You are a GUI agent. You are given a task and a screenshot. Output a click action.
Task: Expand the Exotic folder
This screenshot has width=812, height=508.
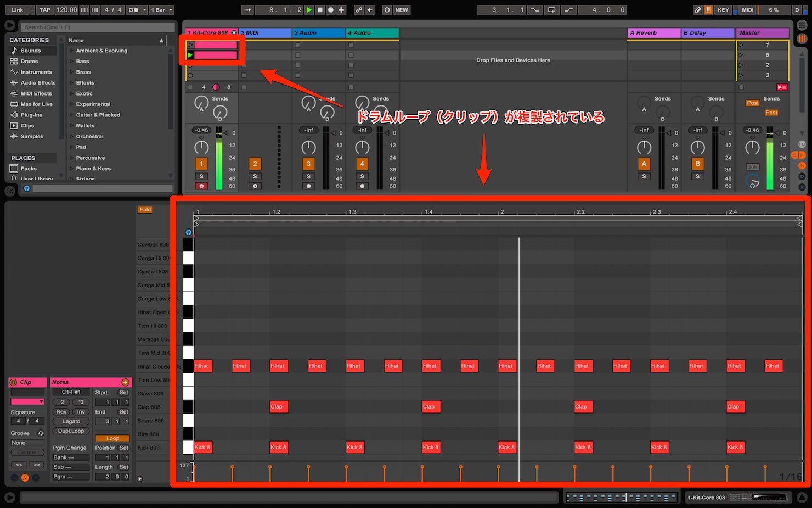(71, 93)
